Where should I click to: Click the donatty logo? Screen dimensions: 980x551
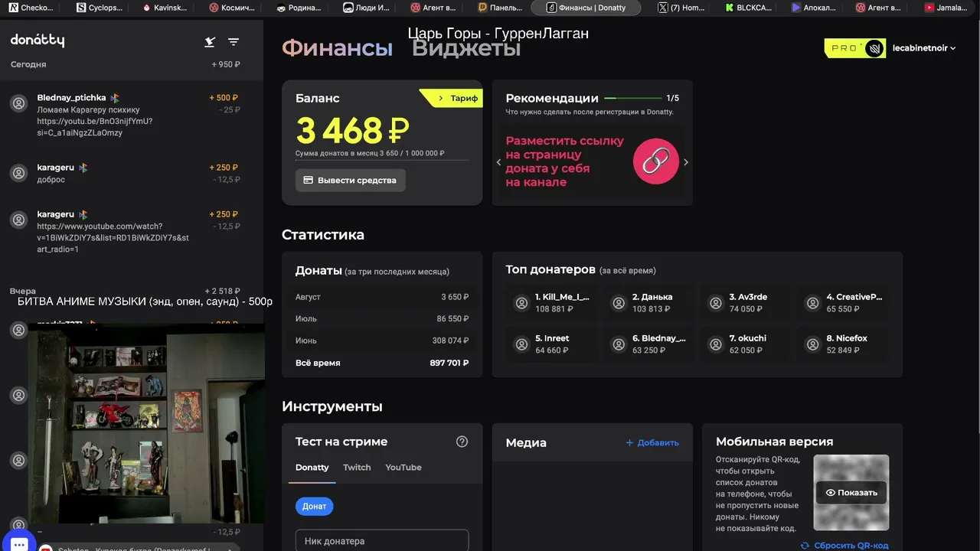38,41
